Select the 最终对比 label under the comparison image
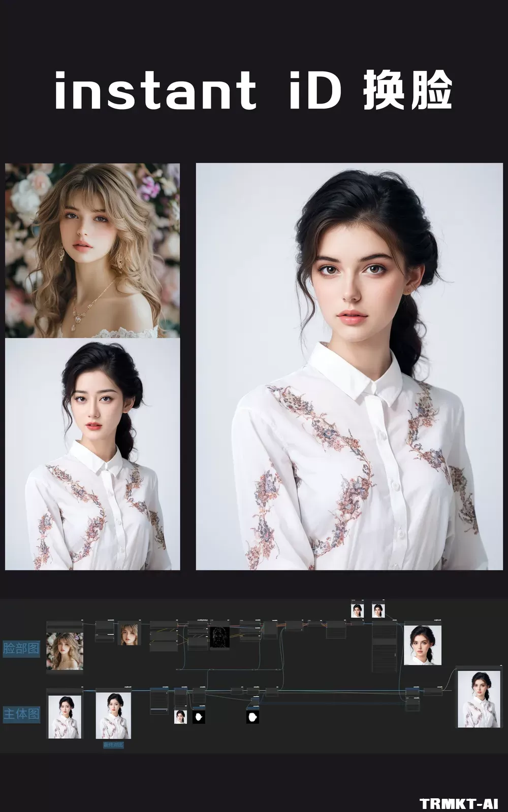508x812 pixels. click(113, 745)
